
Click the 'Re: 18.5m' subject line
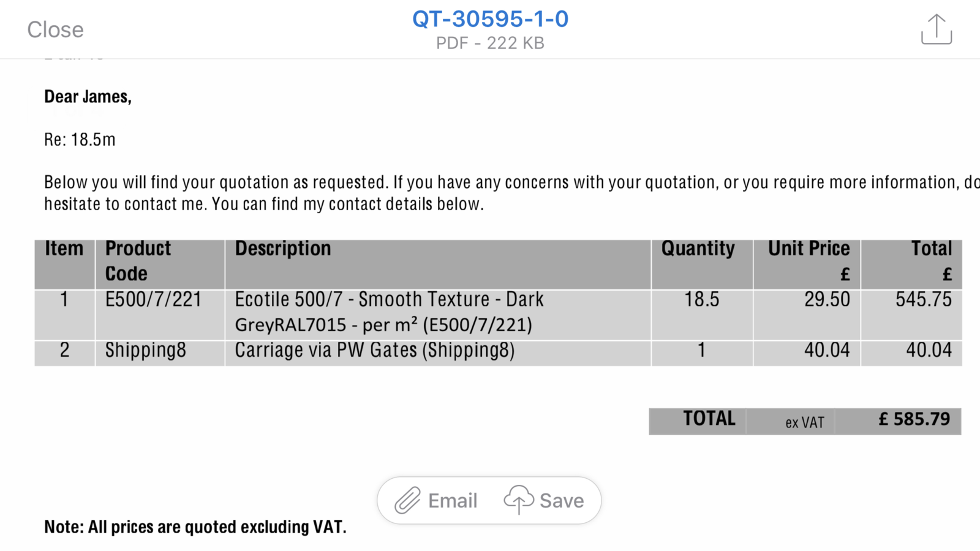point(80,140)
